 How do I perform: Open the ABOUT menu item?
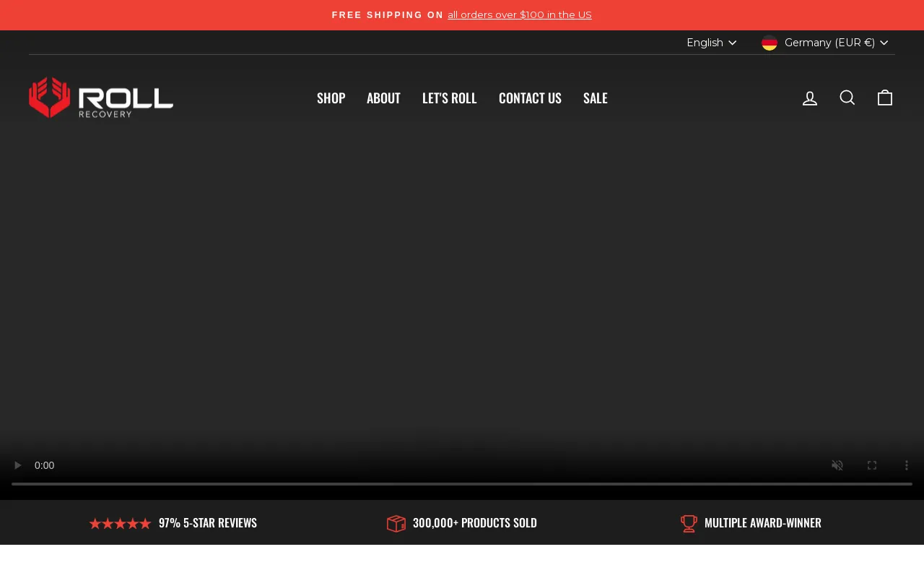pos(383,97)
